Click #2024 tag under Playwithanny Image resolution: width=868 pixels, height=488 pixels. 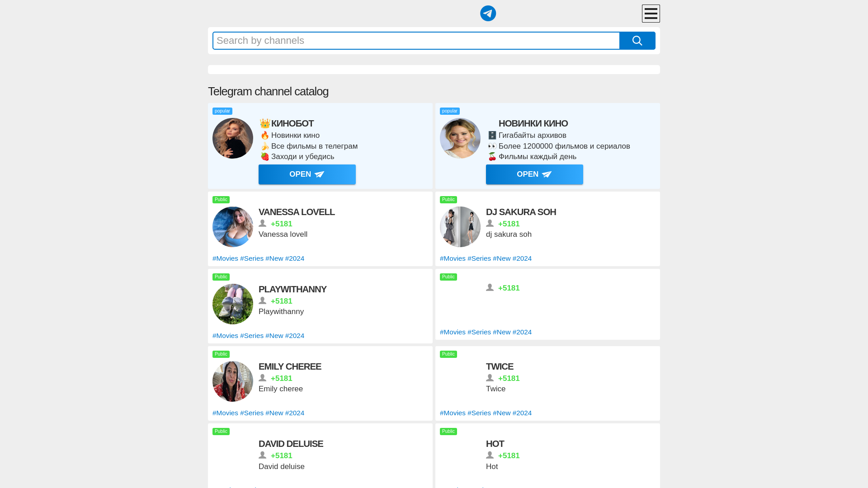click(294, 336)
